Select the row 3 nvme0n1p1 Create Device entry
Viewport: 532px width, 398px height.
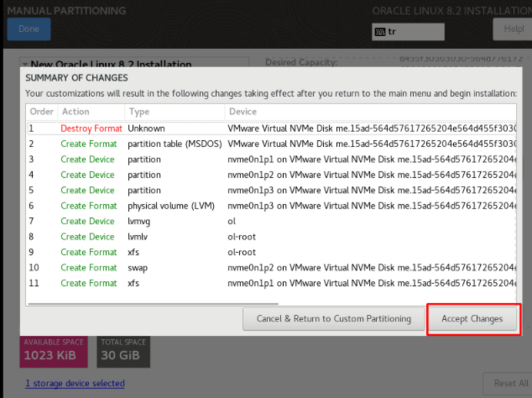point(272,160)
